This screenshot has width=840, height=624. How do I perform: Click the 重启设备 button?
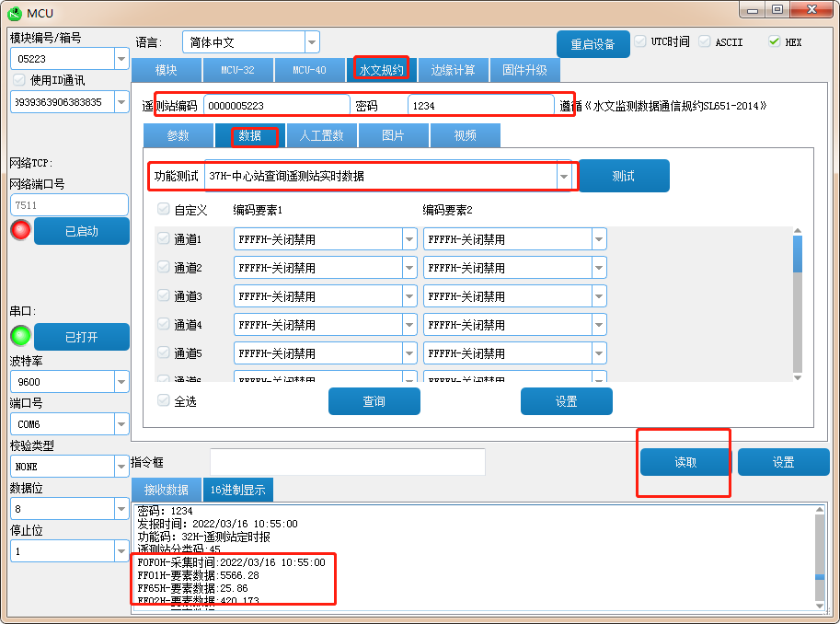pyautogui.click(x=593, y=44)
